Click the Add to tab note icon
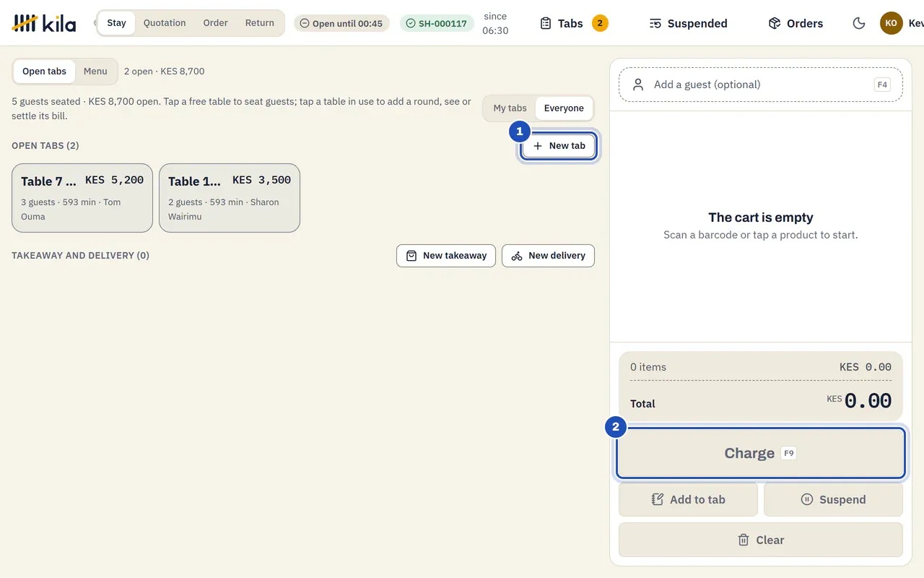The image size is (924, 578). pos(658,499)
